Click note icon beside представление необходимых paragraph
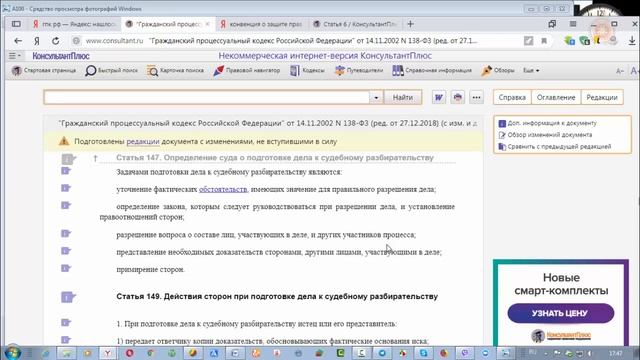Image resolution: width=640 pixels, height=360 pixels. pyautogui.click(x=66, y=251)
